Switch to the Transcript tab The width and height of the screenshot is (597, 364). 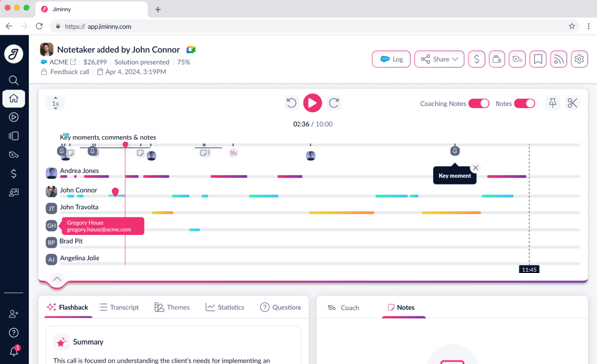point(118,307)
